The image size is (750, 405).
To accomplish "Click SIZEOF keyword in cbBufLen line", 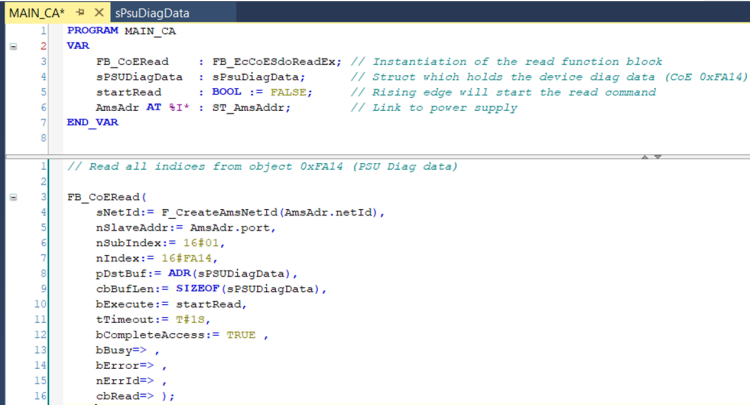I will 197,289.
